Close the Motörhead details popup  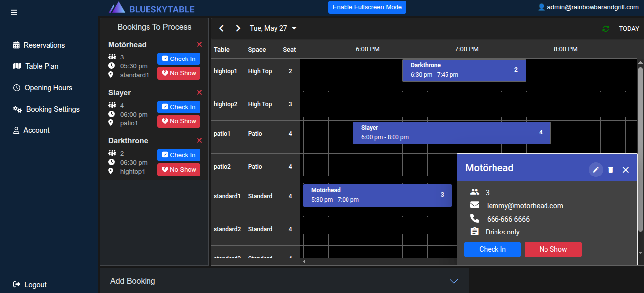[x=626, y=170]
